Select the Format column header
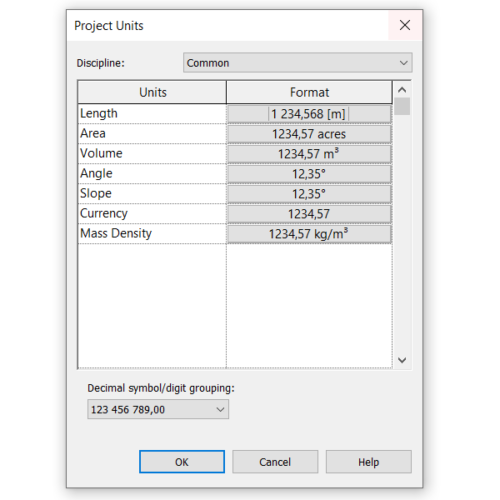Image resolution: width=500 pixels, height=500 pixels. coord(309,92)
